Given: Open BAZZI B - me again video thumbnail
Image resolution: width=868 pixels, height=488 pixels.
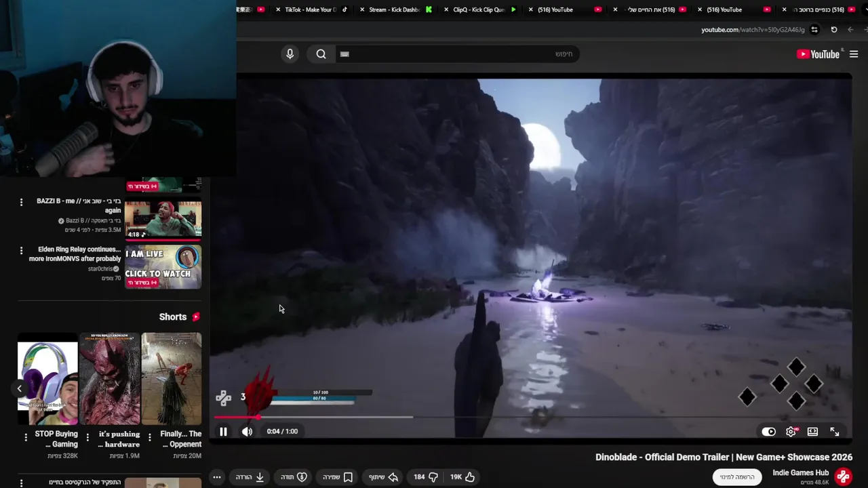Looking at the screenshot, I should pos(163,220).
